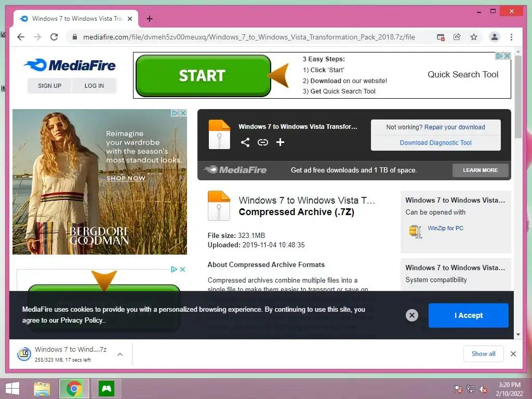Dismiss the cookie notice with round X
This screenshot has height=399, width=532.
tap(412, 315)
